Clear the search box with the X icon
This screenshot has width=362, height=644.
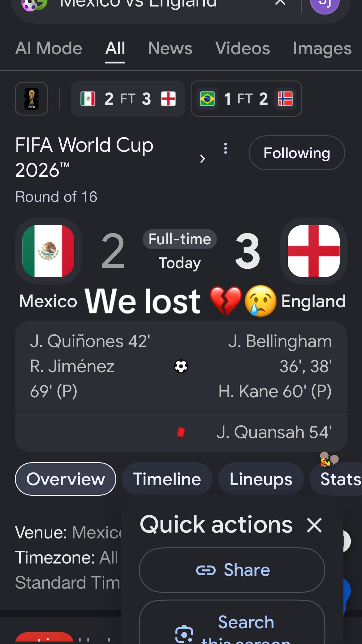click(x=280, y=2)
